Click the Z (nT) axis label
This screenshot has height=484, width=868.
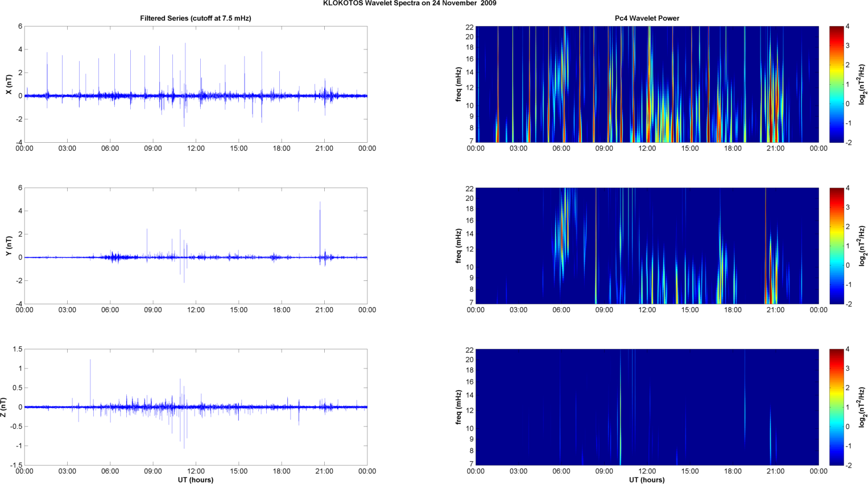click(4, 407)
